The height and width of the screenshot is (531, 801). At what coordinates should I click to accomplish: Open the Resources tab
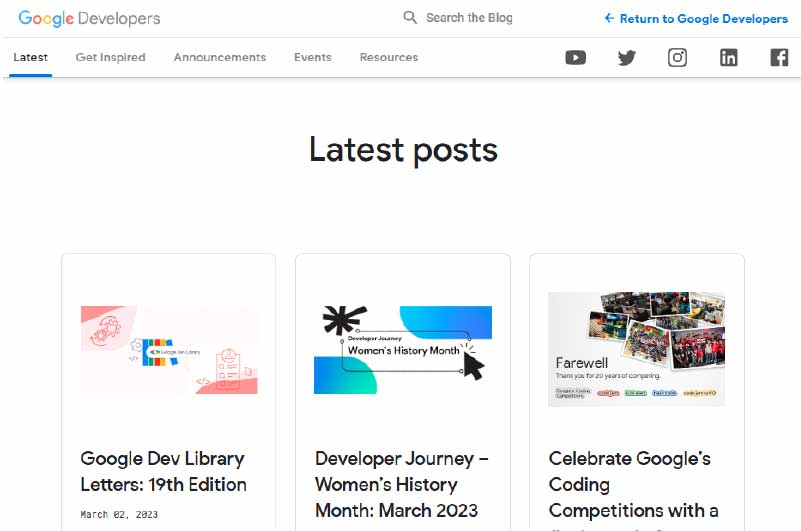389,57
